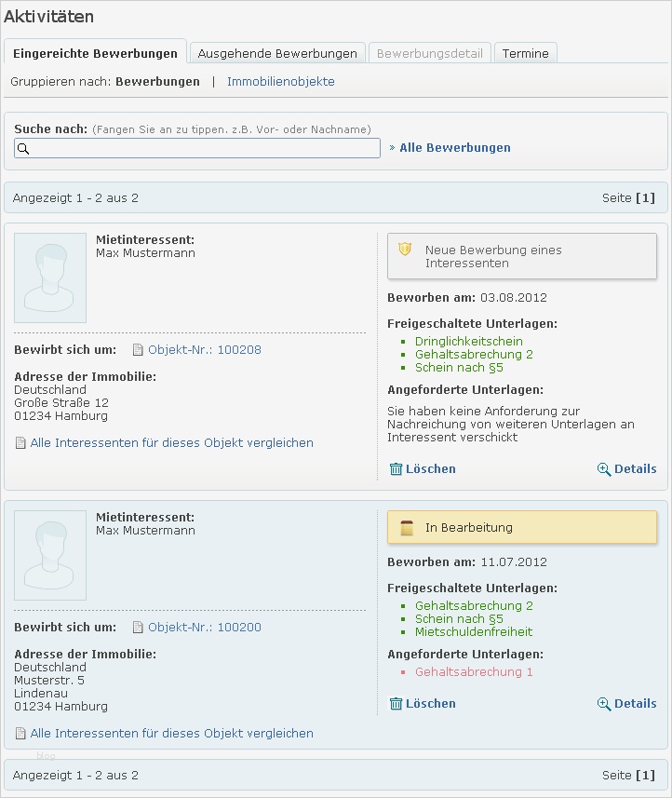This screenshot has height=798, width=672.
Task: Click compare icon for Große Straße 12 object
Action: tap(20, 443)
